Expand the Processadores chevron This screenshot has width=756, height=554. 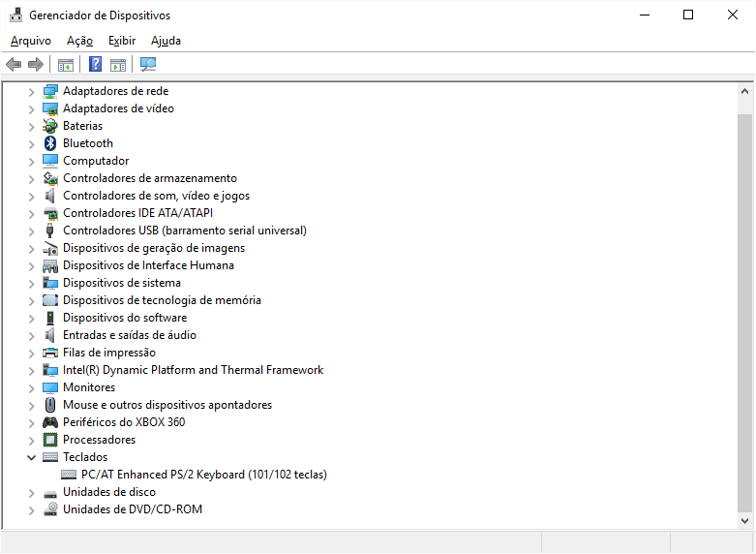click(31, 440)
